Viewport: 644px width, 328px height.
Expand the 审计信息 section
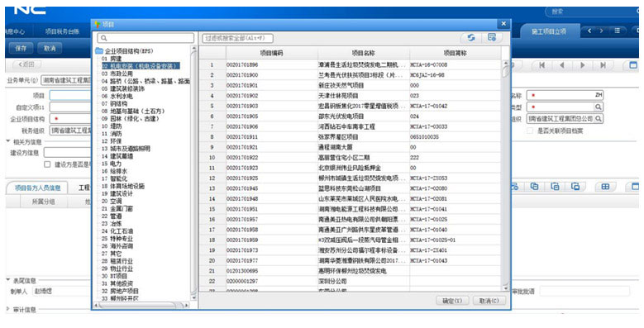click(8, 310)
